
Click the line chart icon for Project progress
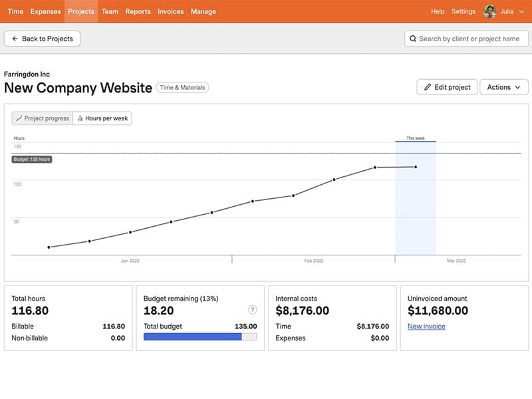19,118
